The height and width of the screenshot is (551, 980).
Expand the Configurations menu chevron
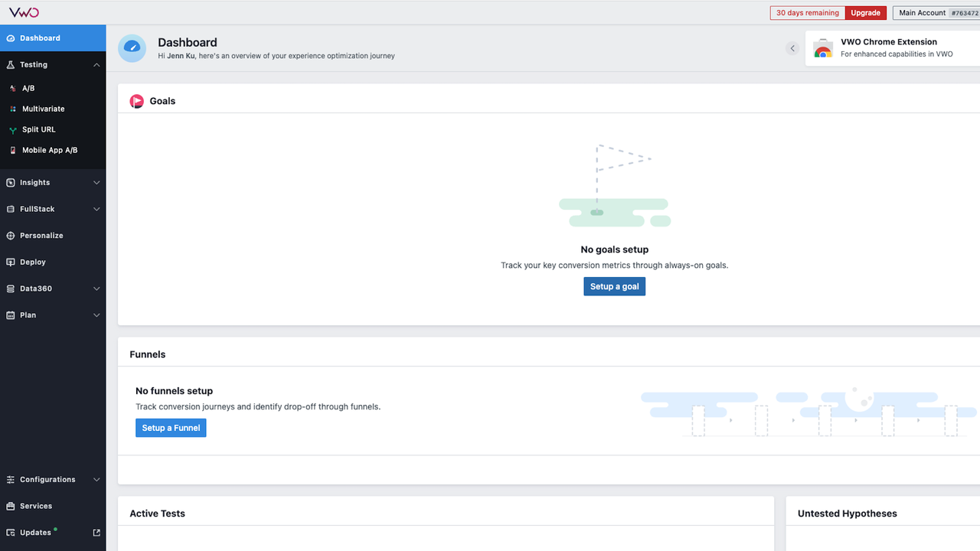pos(96,480)
